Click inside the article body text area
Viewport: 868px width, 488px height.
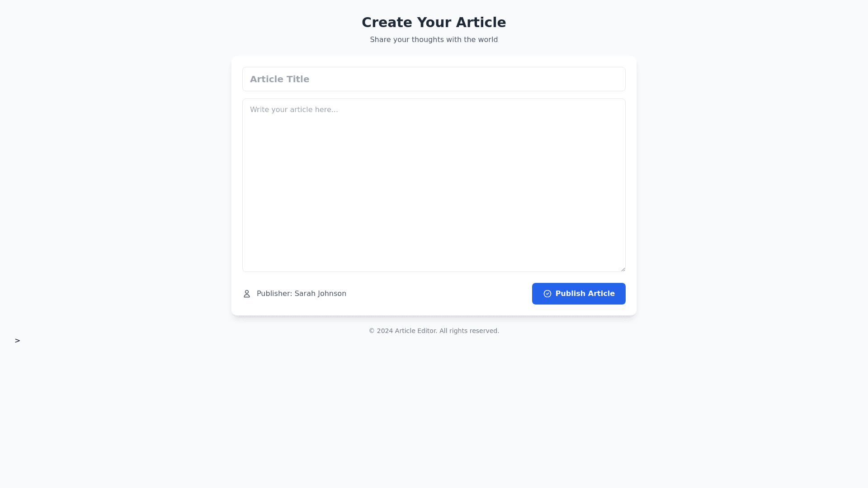(434, 190)
